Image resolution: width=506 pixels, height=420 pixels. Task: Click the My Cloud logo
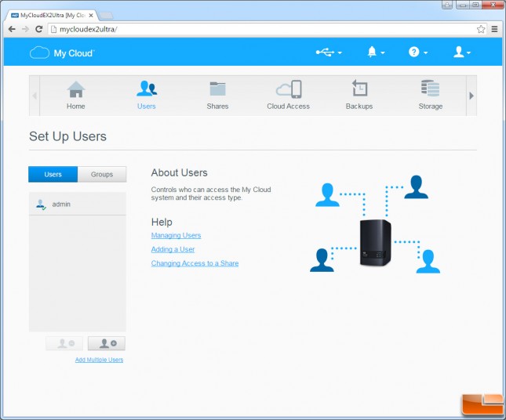pyautogui.click(x=62, y=52)
